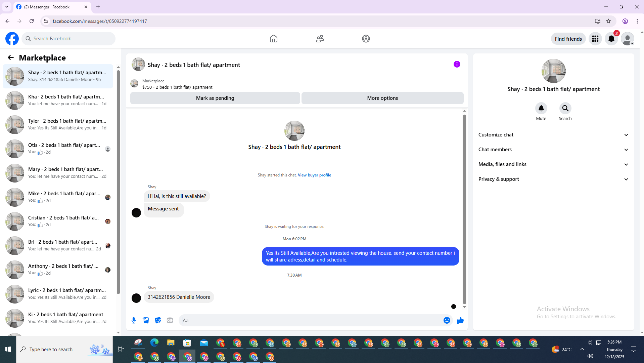Open Windows action center notifications icon
The width and height of the screenshot is (644, 363).
634,350
